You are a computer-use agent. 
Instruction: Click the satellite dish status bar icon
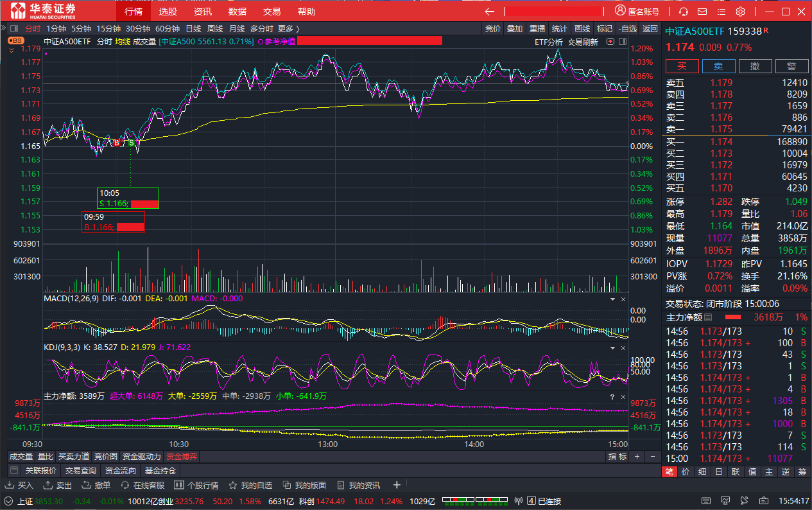[743, 501]
